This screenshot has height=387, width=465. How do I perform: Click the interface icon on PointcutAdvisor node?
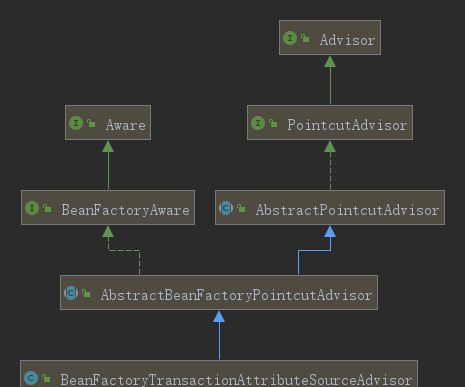258,123
